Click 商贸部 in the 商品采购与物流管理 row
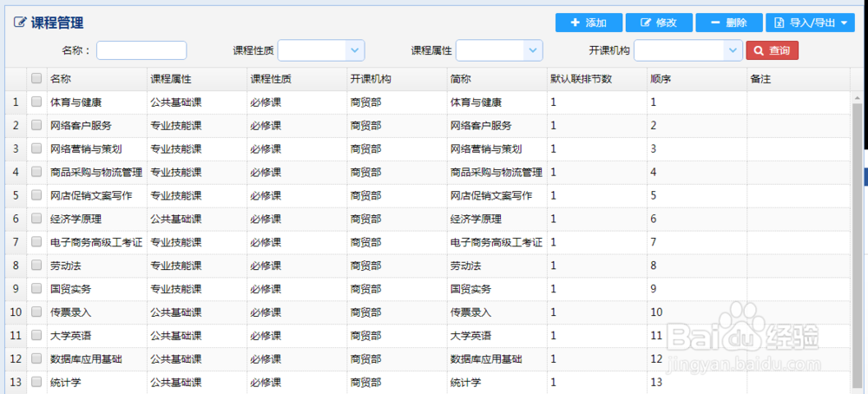The width and height of the screenshot is (868, 394). click(x=366, y=173)
